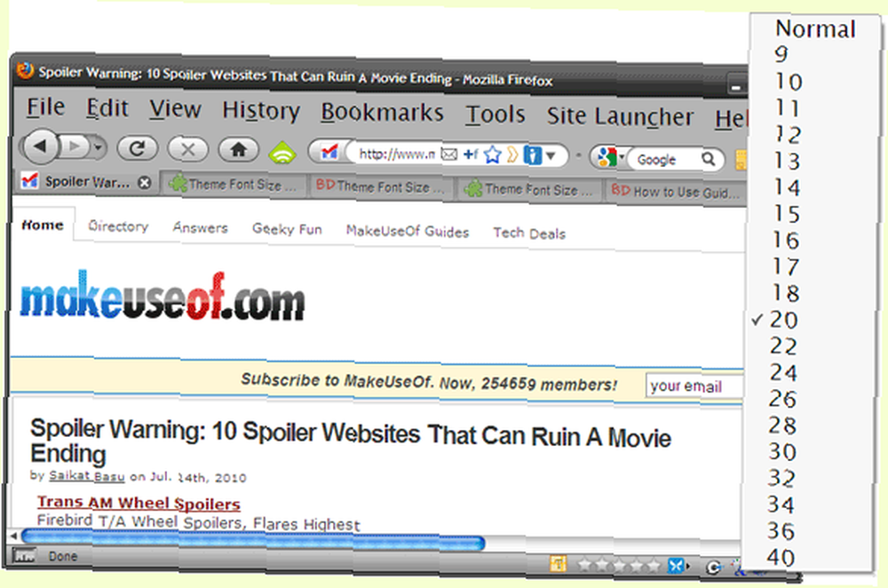Click the Firefox logo in the title bar
Viewport: 888px width, 588px height.
[25, 71]
